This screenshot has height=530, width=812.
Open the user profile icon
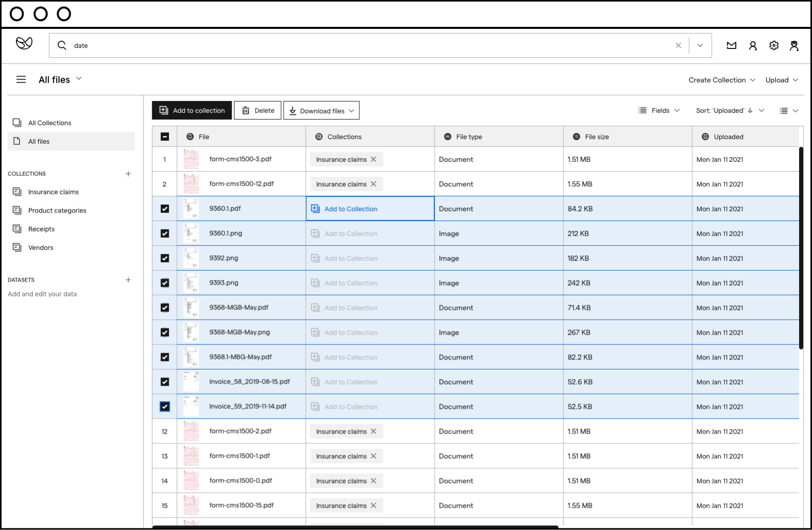pos(753,45)
